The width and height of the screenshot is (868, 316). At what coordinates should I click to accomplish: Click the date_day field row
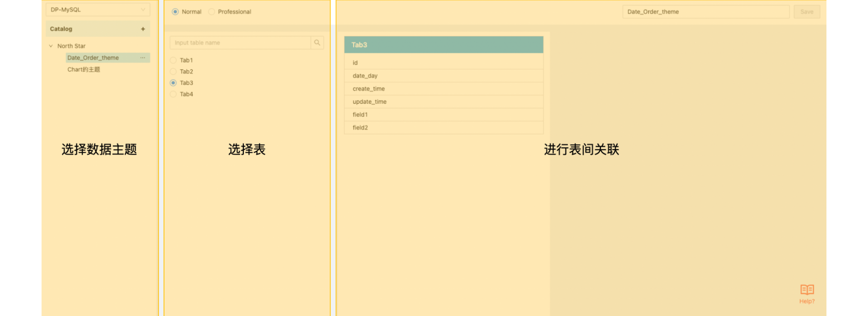444,76
